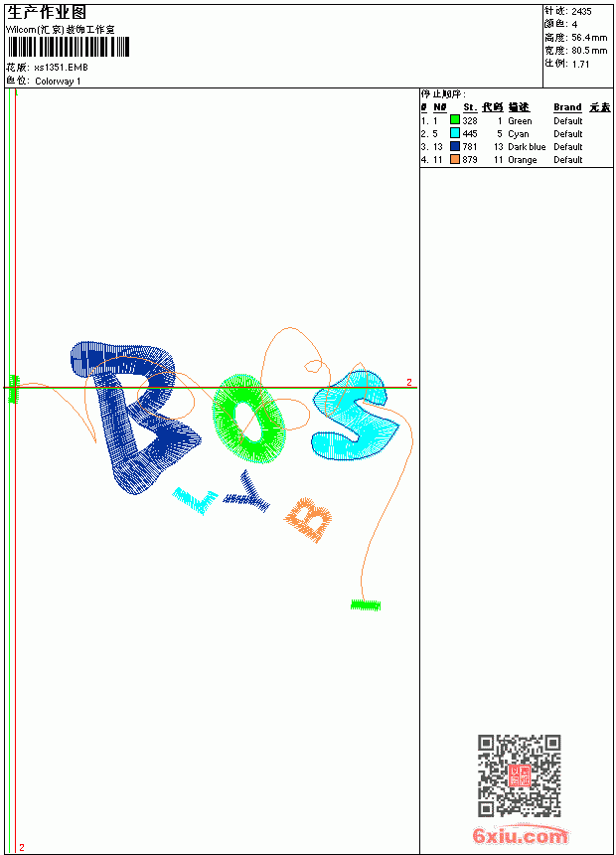The height and width of the screenshot is (855, 616).
Task: Click 'Default' brand in the Dark blue row
Action: 568,147
